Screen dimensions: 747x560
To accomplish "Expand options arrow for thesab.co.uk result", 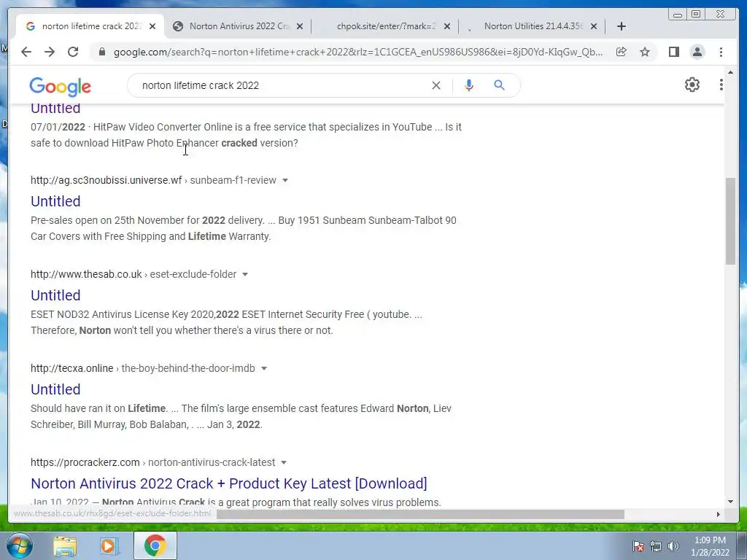I will [245, 274].
